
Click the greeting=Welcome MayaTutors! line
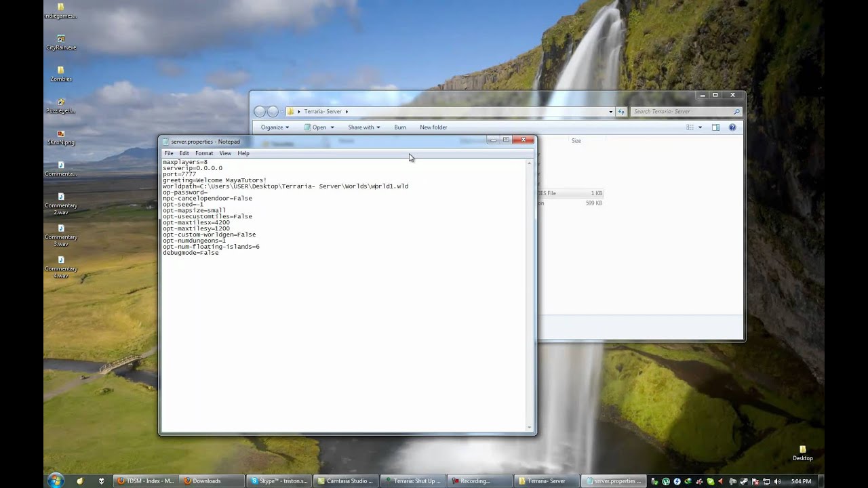pos(214,180)
